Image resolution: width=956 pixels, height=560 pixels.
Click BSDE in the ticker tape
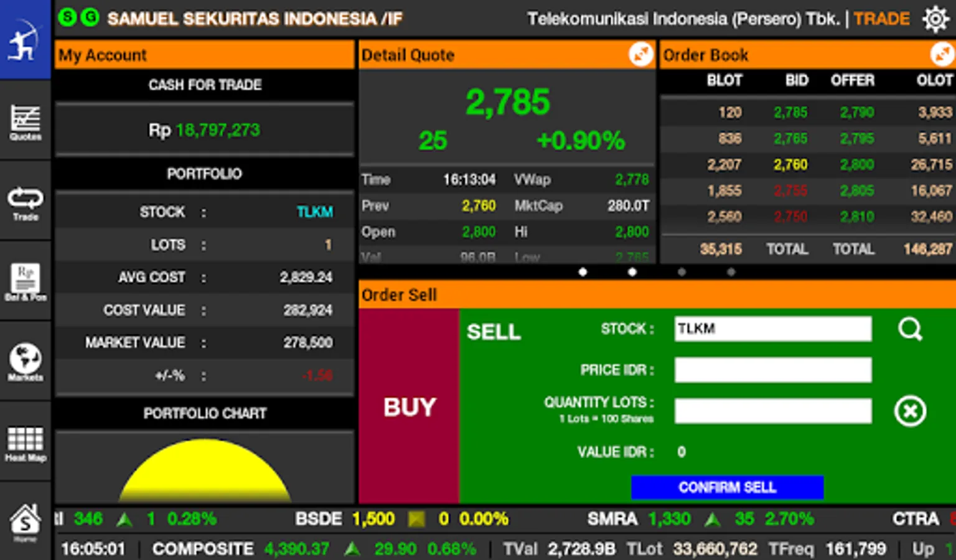318,519
